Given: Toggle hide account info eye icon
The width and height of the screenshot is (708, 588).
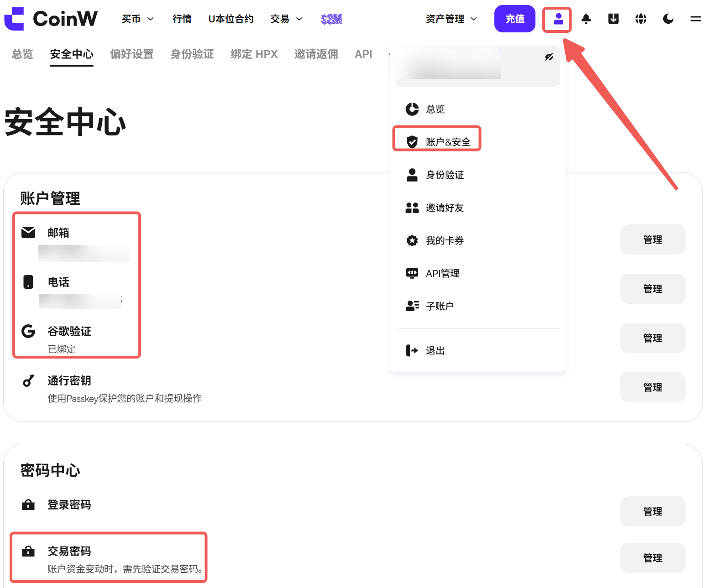Looking at the screenshot, I should (x=549, y=57).
